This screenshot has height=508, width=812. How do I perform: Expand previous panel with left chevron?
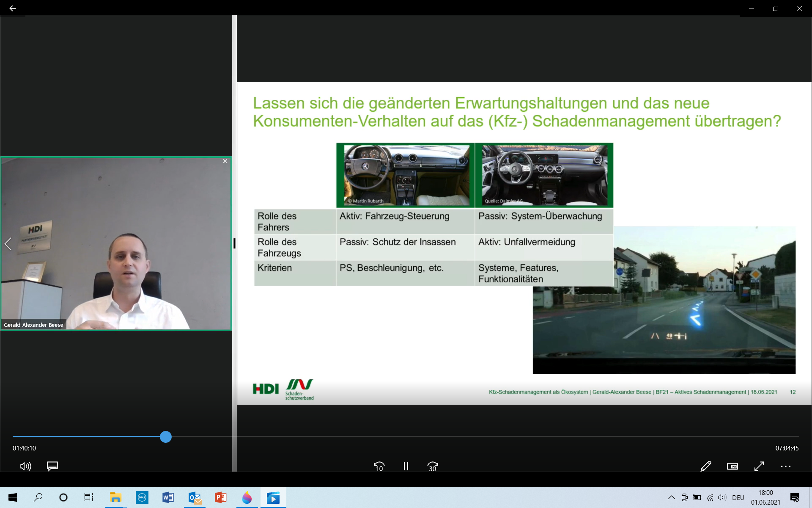[x=8, y=243]
